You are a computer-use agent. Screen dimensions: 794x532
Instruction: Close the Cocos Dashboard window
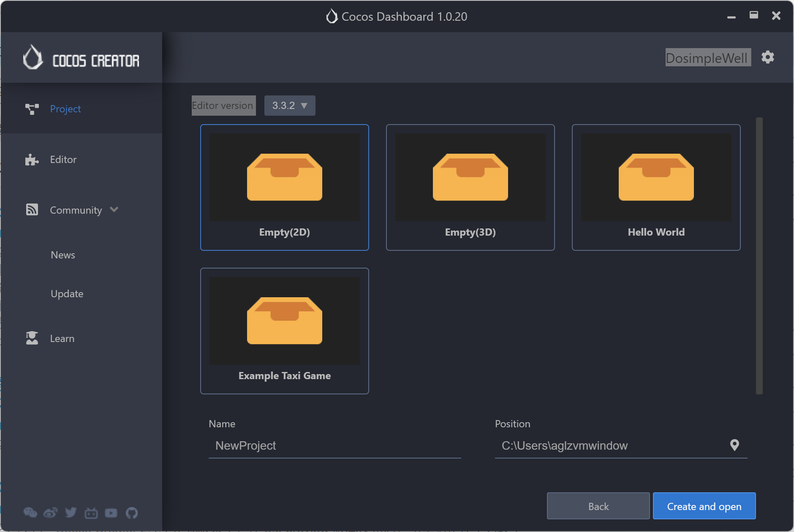click(x=776, y=16)
